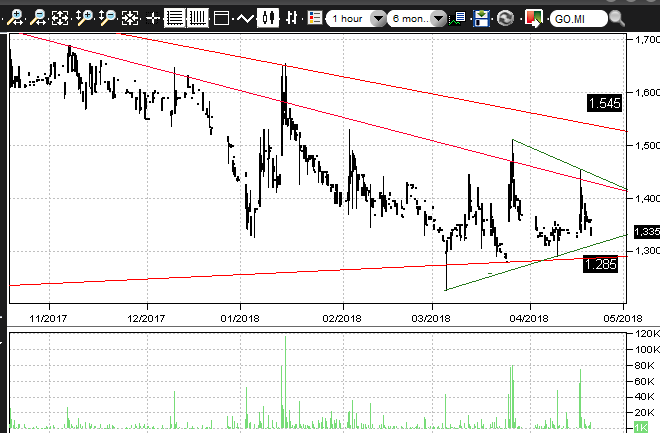Click the 04/2018 date axis label
The width and height of the screenshot is (660, 433).
pos(529,319)
